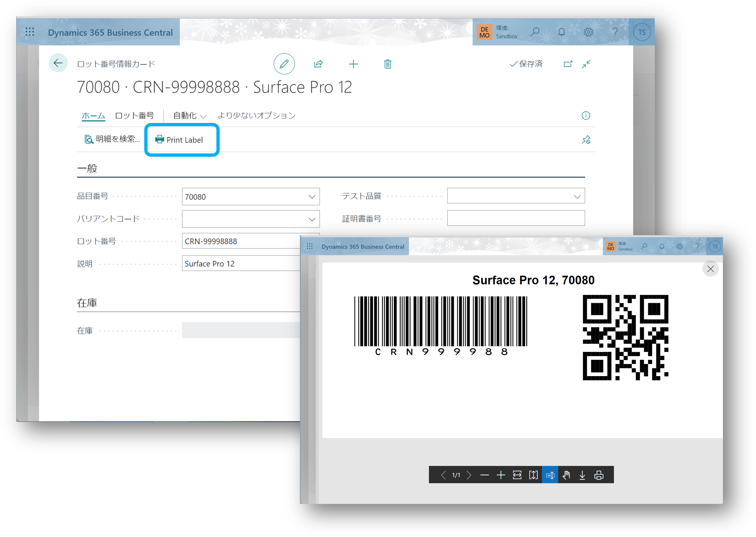Click the help question mark in main header

pos(615,32)
